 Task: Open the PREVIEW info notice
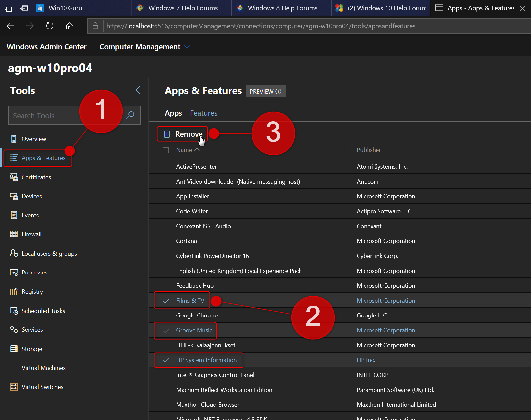279,91
